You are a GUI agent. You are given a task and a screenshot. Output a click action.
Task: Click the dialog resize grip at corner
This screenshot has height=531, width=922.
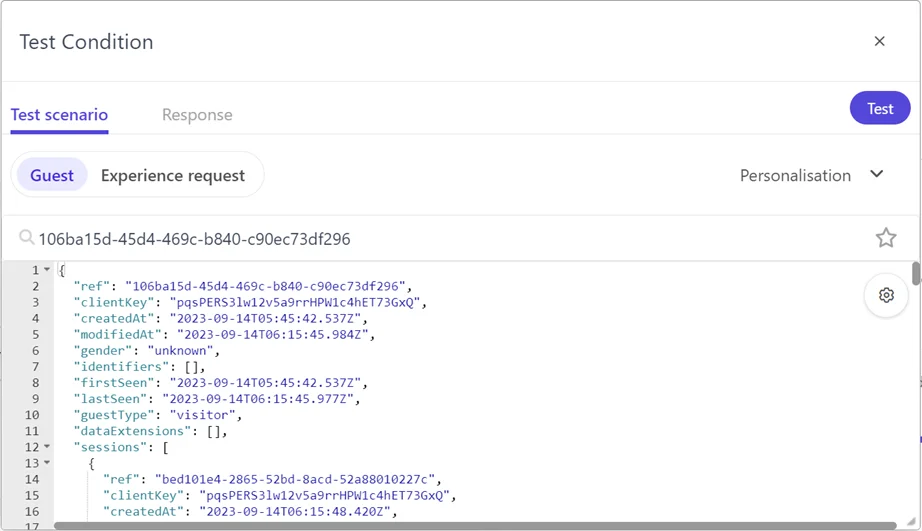911,522
